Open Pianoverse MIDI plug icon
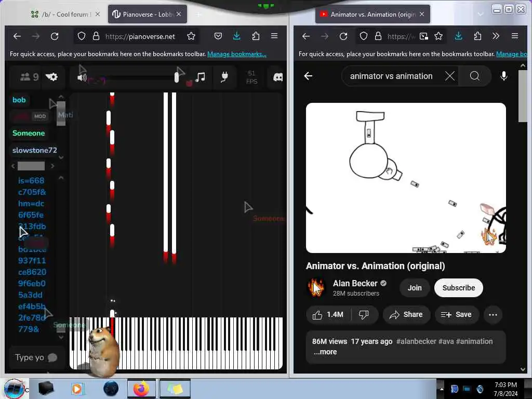Image resolution: width=532 pixels, height=399 pixels. (x=224, y=77)
